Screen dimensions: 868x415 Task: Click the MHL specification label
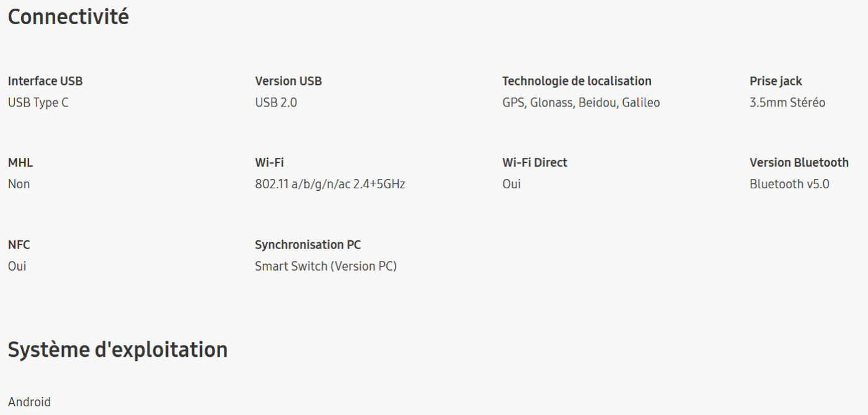(20, 163)
